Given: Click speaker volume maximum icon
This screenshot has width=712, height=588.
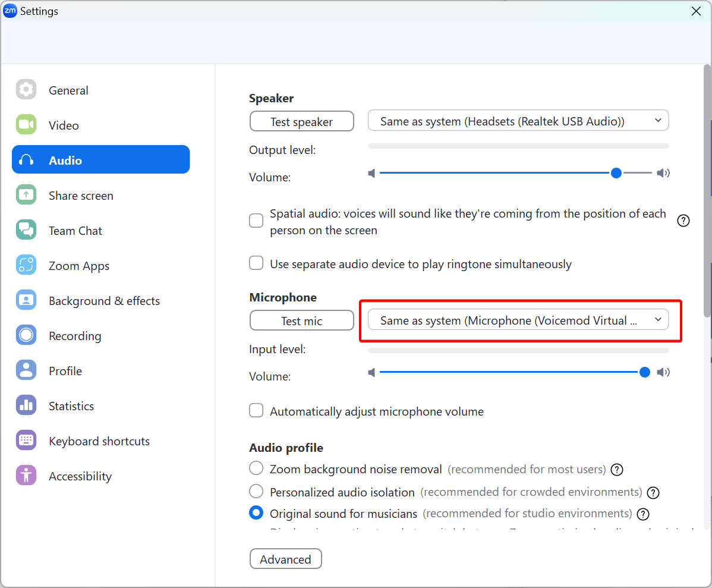Looking at the screenshot, I should tap(663, 173).
